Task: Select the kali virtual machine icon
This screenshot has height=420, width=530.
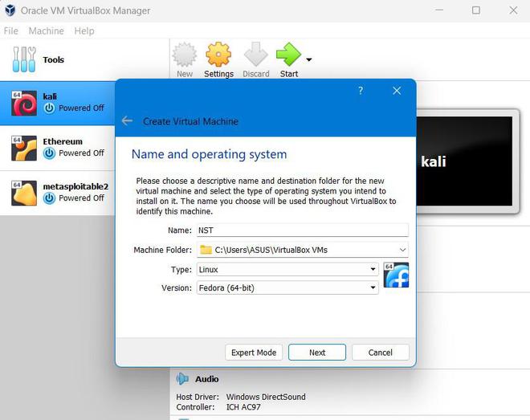Action: [x=24, y=103]
